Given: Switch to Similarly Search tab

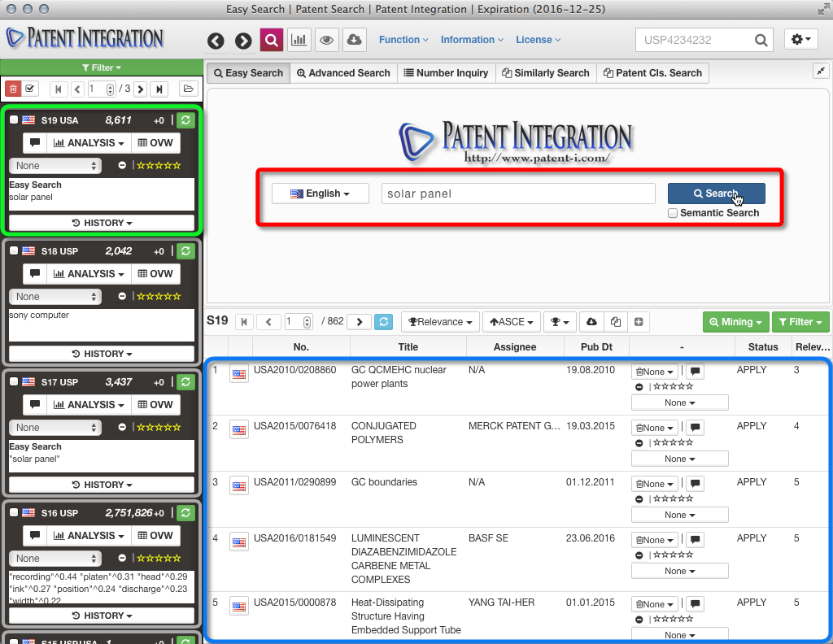Looking at the screenshot, I should tap(546, 73).
